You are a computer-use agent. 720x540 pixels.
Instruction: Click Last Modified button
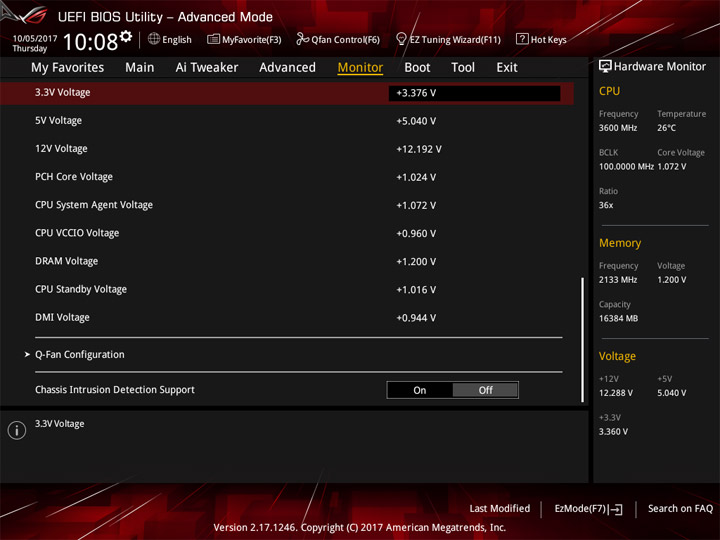(x=500, y=508)
